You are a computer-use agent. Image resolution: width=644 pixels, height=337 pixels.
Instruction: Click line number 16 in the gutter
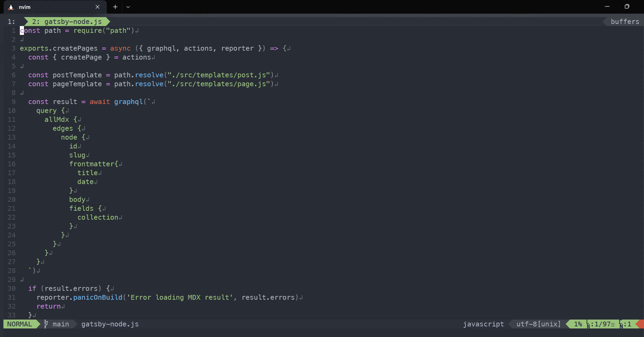pos(12,164)
